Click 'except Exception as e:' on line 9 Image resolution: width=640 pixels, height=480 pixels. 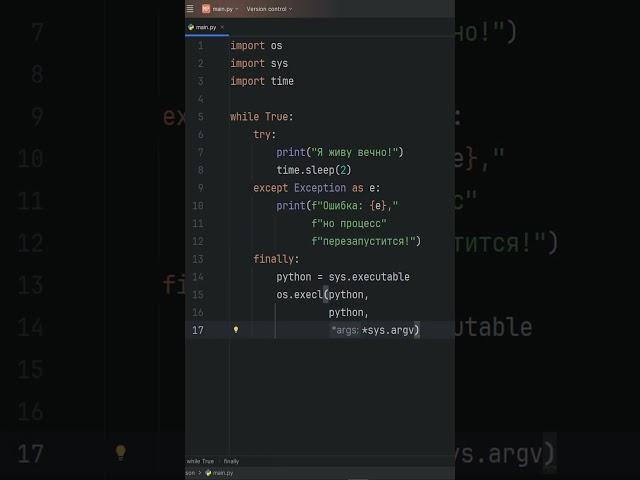(317, 188)
